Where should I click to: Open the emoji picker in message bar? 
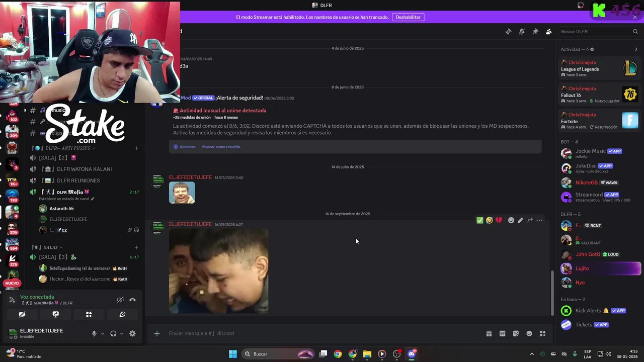click(529, 333)
